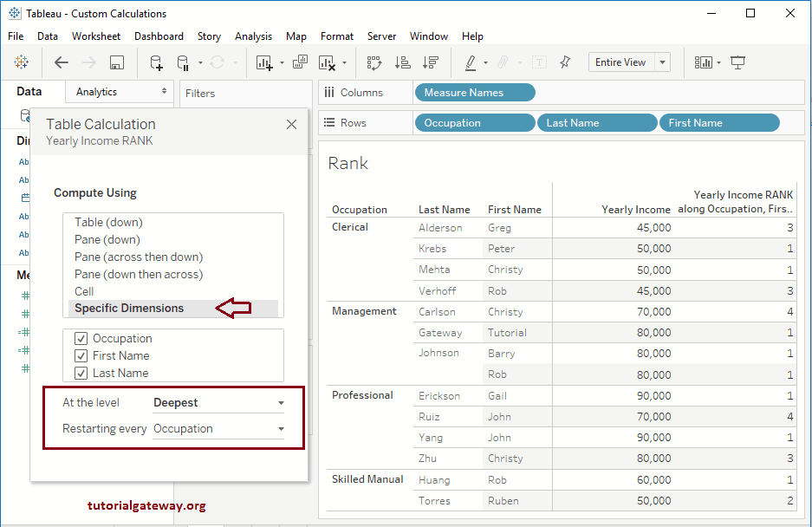Open the Analysis menu
Viewport: 812px width, 527px height.
pyautogui.click(x=253, y=36)
